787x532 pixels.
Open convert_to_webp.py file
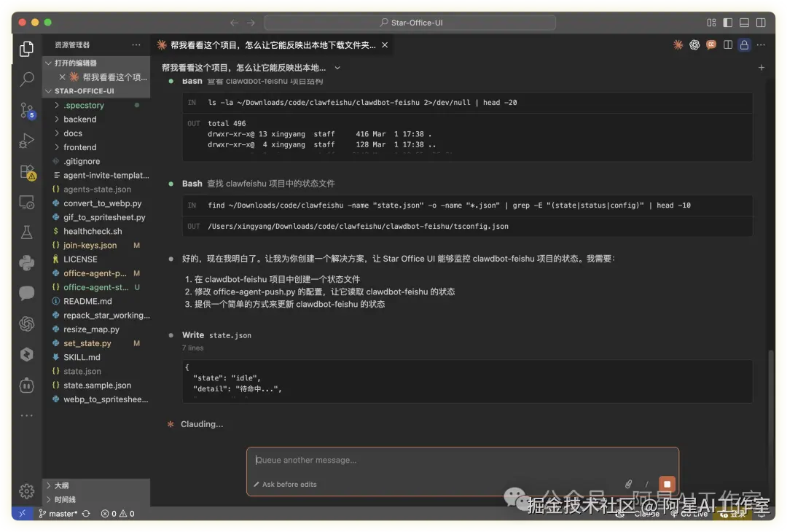point(96,203)
